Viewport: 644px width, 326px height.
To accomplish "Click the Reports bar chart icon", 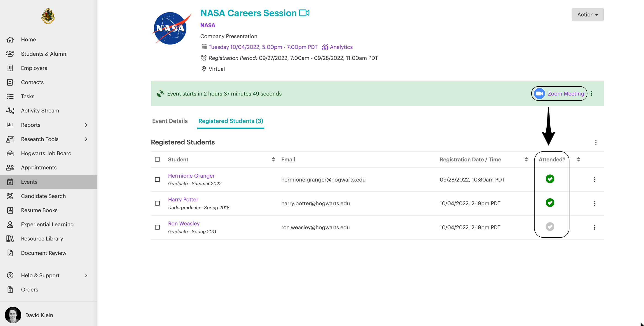I will [x=10, y=125].
